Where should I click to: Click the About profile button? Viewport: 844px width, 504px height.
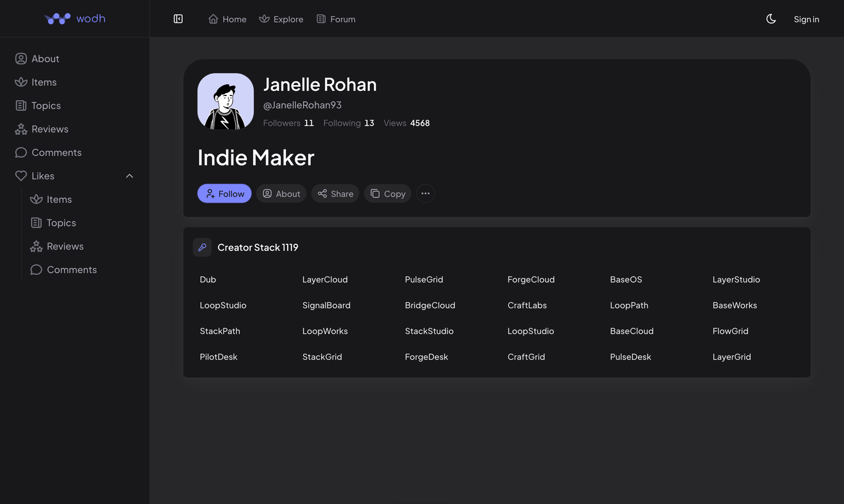pos(281,193)
